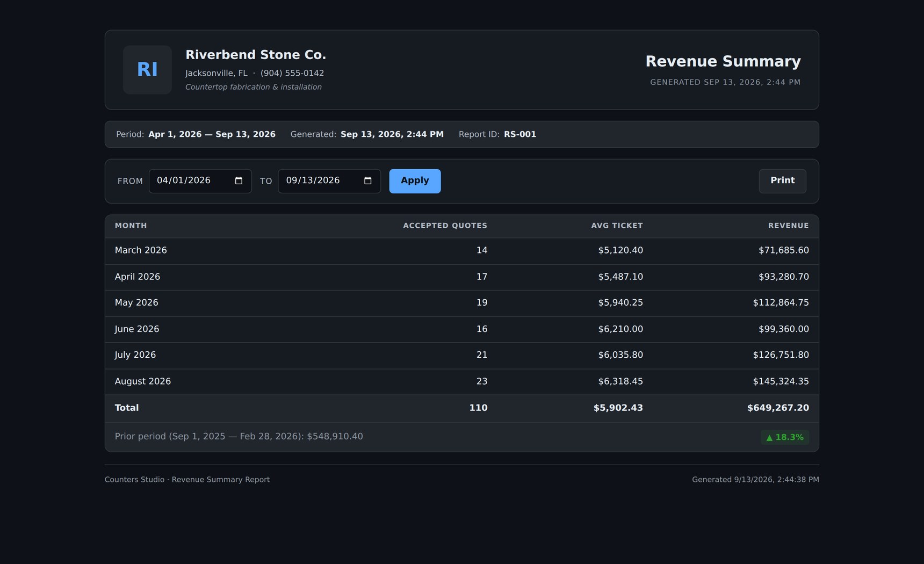
Task: Open the FROM date calendar picker icon
Action: [239, 181]
